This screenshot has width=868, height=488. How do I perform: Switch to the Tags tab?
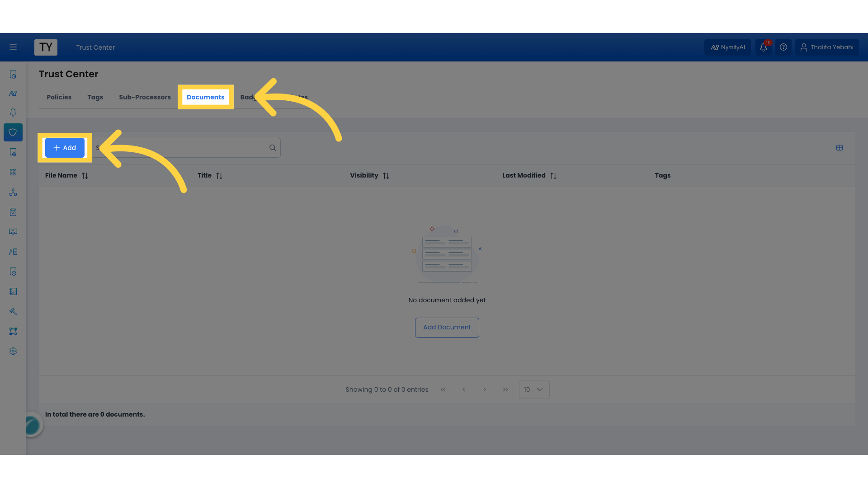tap(95, 97)
